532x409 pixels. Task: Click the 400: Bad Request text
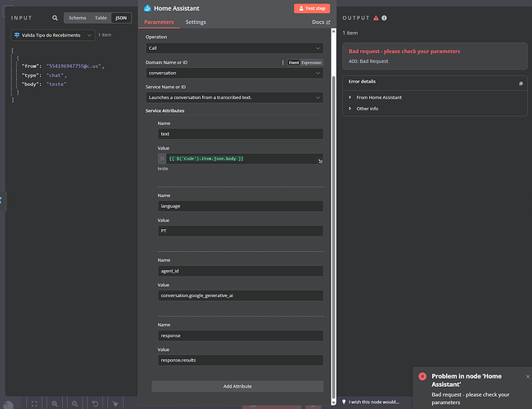[368, 61]
